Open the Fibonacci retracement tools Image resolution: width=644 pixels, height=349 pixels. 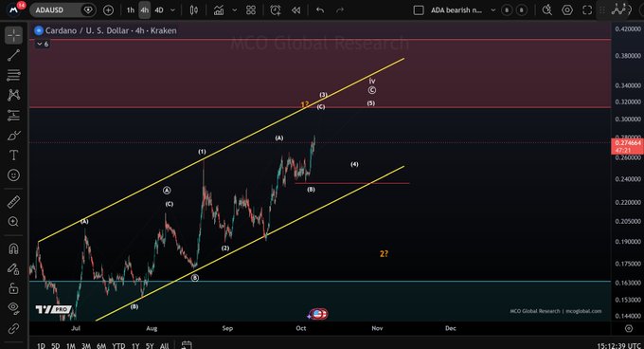(x=13, y=75)
